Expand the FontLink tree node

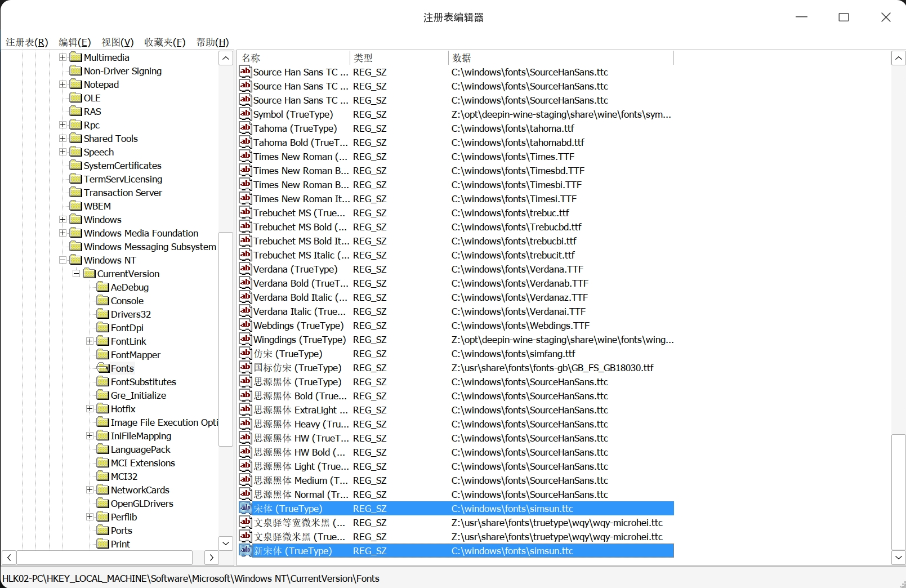pos(90,341)
